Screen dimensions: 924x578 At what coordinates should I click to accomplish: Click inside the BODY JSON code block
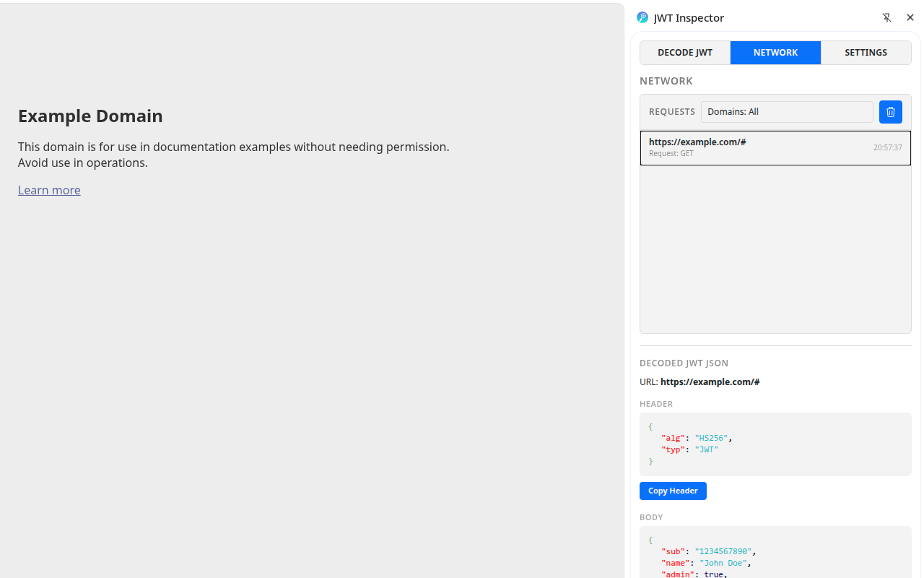click(x=775, y=552)
